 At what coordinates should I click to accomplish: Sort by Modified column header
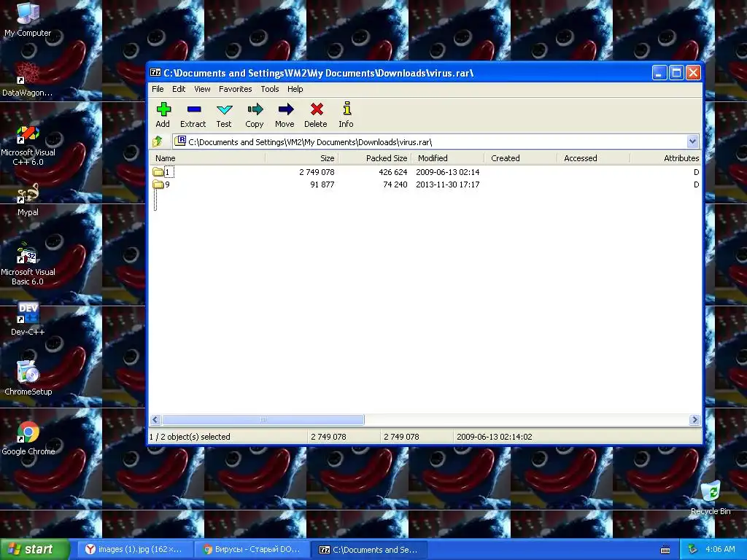(x=447, y=158)
